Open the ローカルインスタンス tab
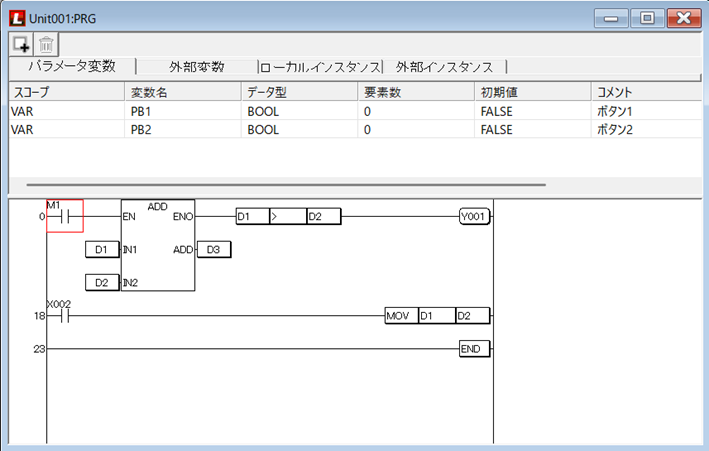This screenshot has width=709, height=451. click(x=320, y=67)
